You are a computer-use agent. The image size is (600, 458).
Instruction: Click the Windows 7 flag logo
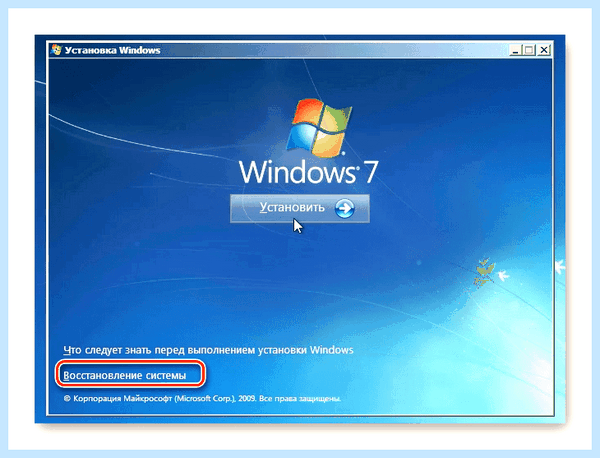[x=319, y=128]
